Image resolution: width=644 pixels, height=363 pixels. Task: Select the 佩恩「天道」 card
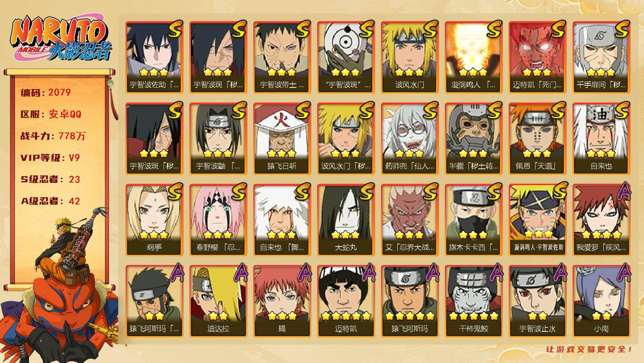(x=537, y=138)
